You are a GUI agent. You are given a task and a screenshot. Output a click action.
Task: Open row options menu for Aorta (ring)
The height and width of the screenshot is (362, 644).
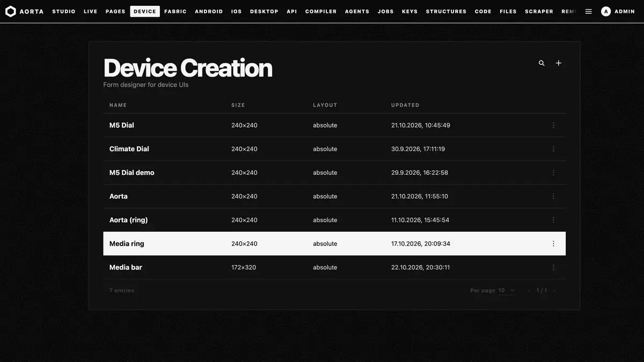(553, 220)
